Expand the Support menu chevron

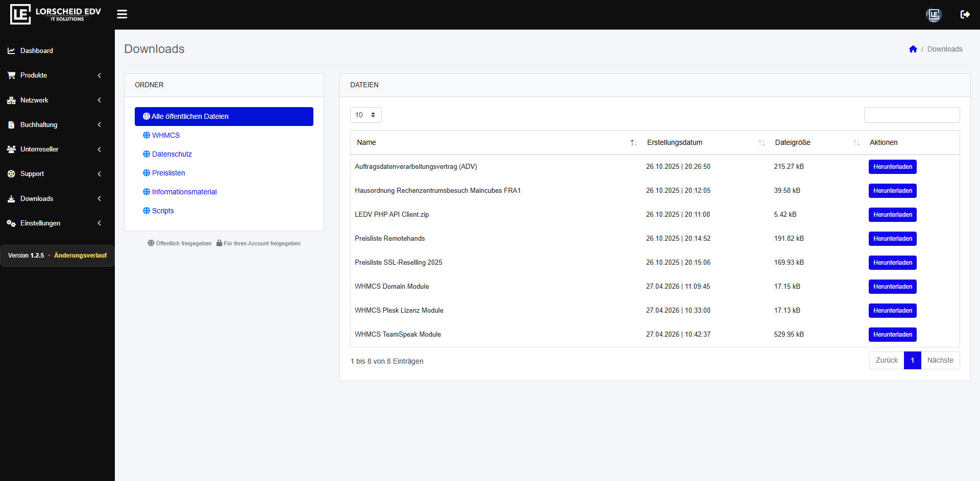coord(100,174)
